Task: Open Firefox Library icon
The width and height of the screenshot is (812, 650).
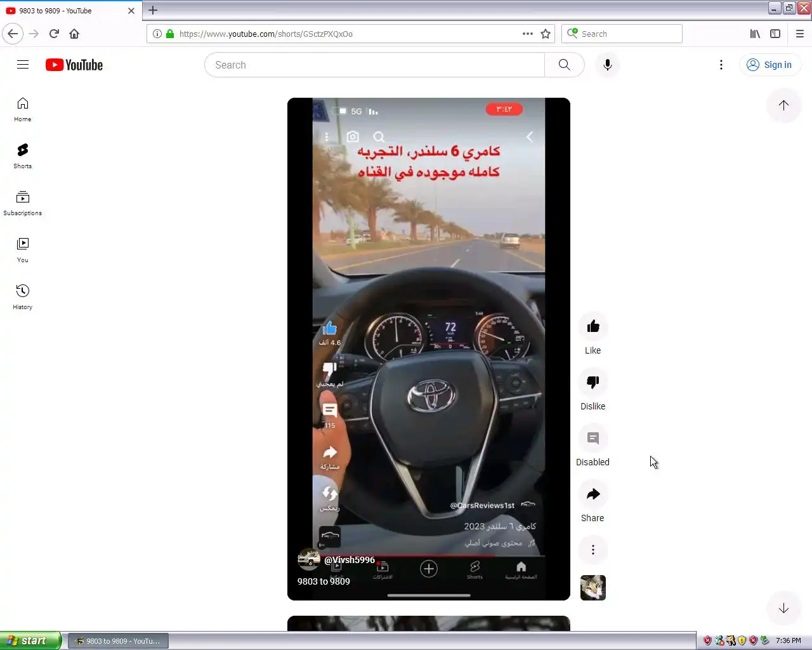Action: click(x=755, y=34)
